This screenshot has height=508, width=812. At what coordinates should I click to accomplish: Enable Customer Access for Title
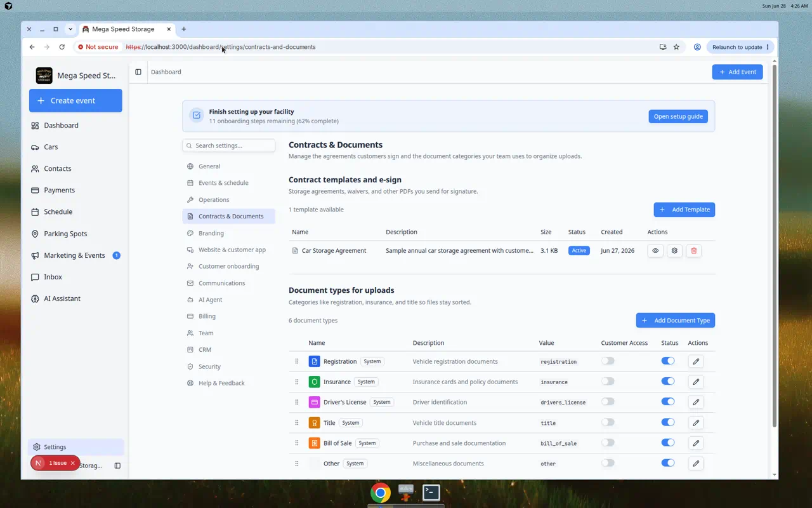608,422
